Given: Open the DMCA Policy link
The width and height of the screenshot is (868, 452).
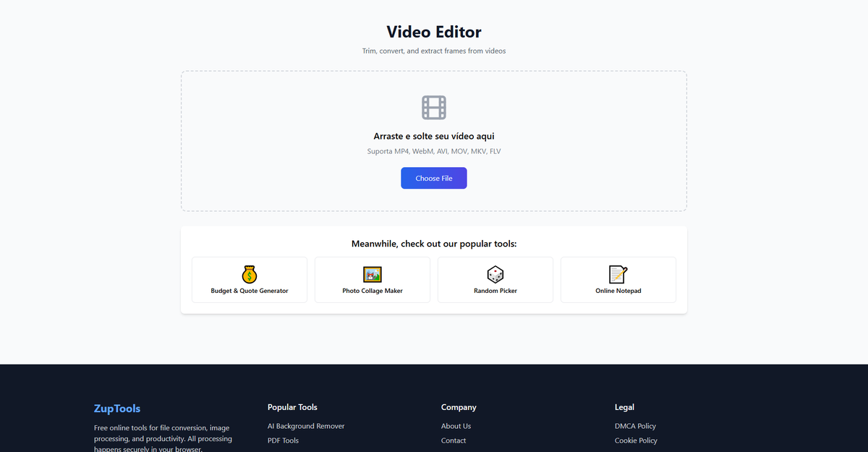Looking at the screenshot, I should pyautogui.click(x=635, y=426).
